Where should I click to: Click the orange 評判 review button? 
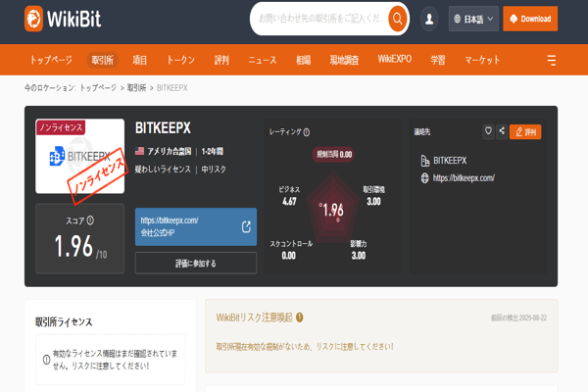click(525, 131)
